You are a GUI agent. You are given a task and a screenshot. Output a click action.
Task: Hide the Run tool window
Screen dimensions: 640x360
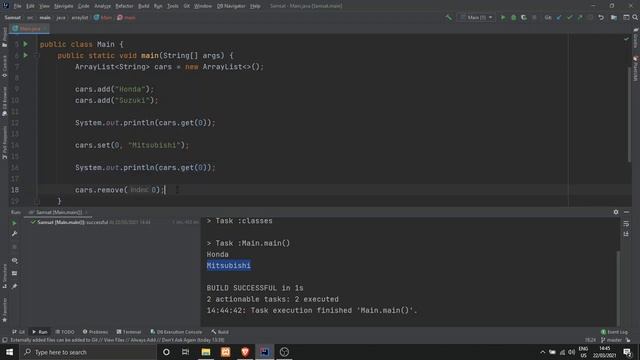point(627,212)
